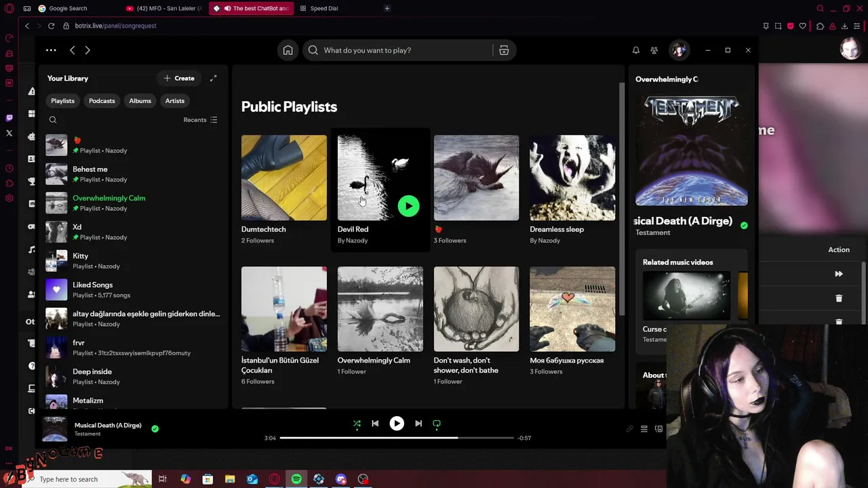Image resolution: width=868 pixels, height=488 pixels.
Task: Open Overwhelmingly Calm card in Public Playlists
Action: [380, 321]
